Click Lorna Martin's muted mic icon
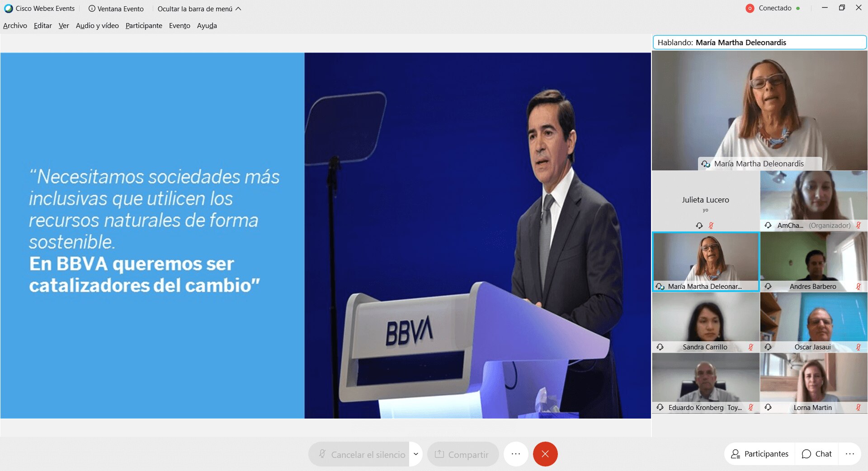Image resolution: width=868 pixels, height=471 pixels. tap(859, 407)
